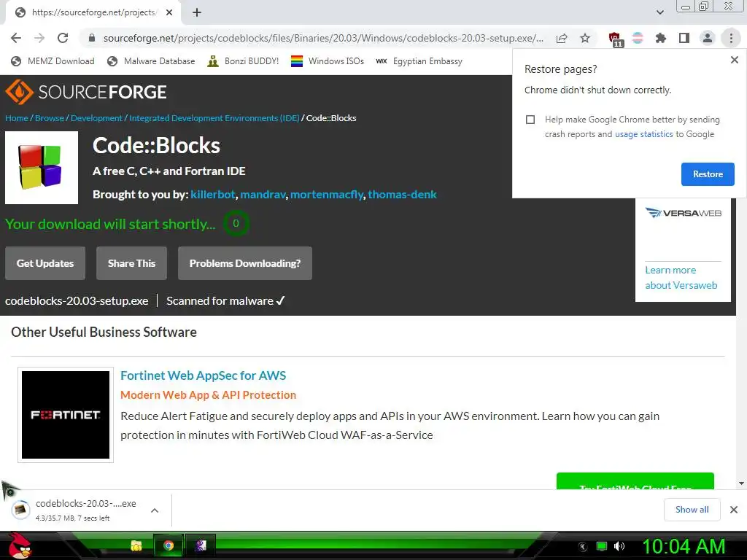The height and width of the screenshot is (560, 747).
Task: Click the Chrome taskbar icon
Action: click(169, 545)
